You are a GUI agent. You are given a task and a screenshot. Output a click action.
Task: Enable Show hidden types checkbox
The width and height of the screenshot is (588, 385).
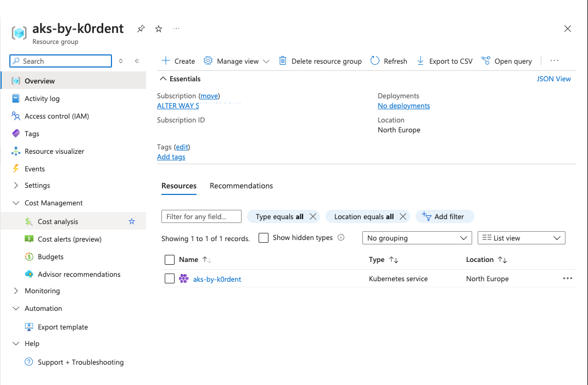click(264, 238)
